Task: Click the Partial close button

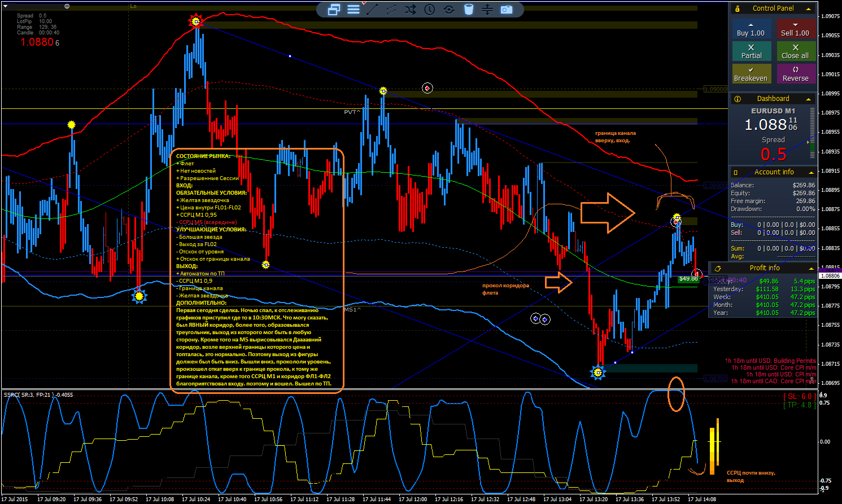Action: click(751, 51)
